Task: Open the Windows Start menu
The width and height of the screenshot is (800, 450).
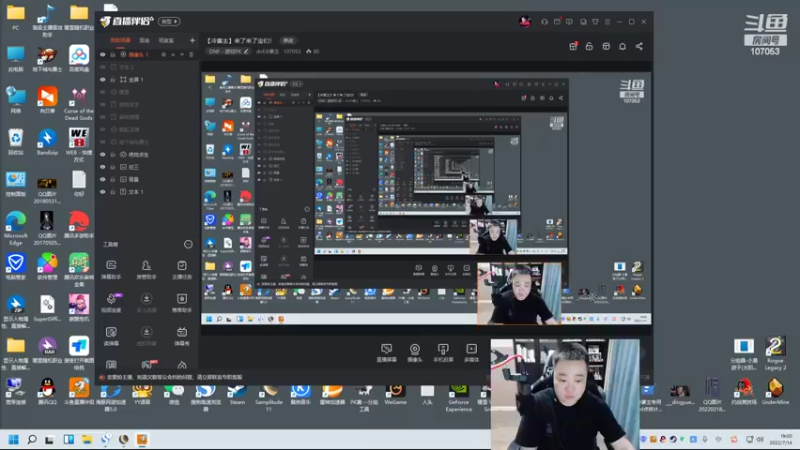Action: [x=14, y=439]
